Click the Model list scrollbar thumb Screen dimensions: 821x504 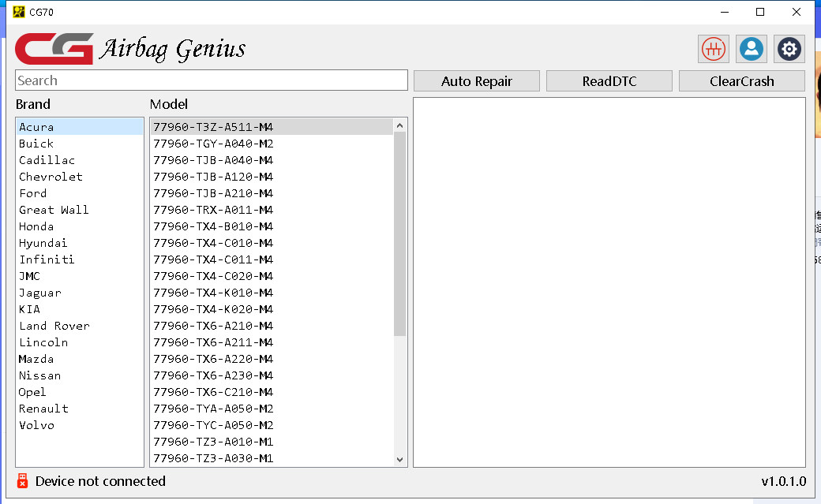[x=399, y=233]
